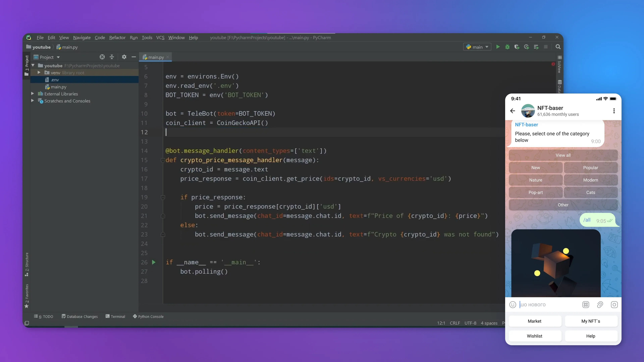Expand the venv library root folder
Screen dimensions: 644x362
pos(39,72)
